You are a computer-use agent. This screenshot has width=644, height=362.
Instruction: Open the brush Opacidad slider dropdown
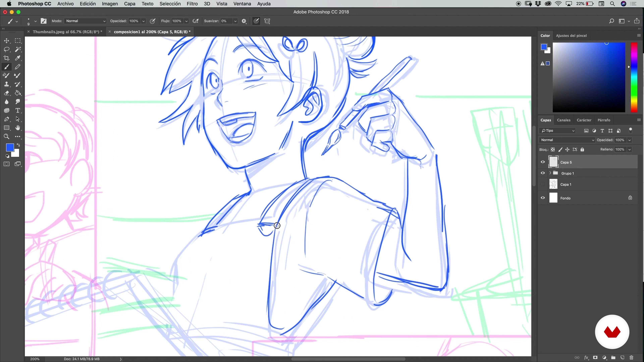click(144, 21)
